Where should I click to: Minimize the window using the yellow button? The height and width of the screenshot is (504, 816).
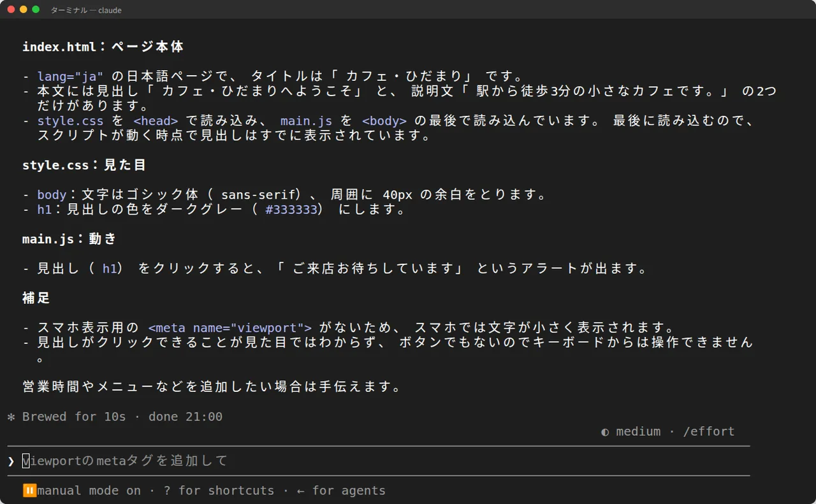click(x=24, y=10)
